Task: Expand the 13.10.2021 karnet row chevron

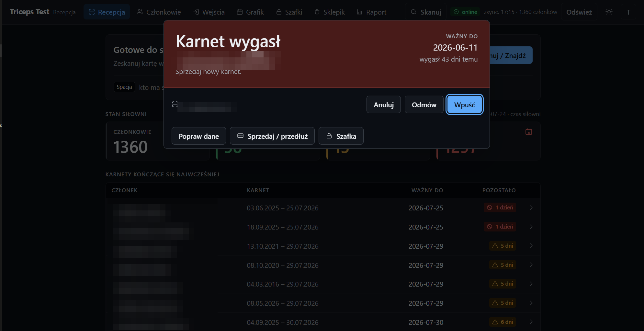Action: tap(531, 246)
